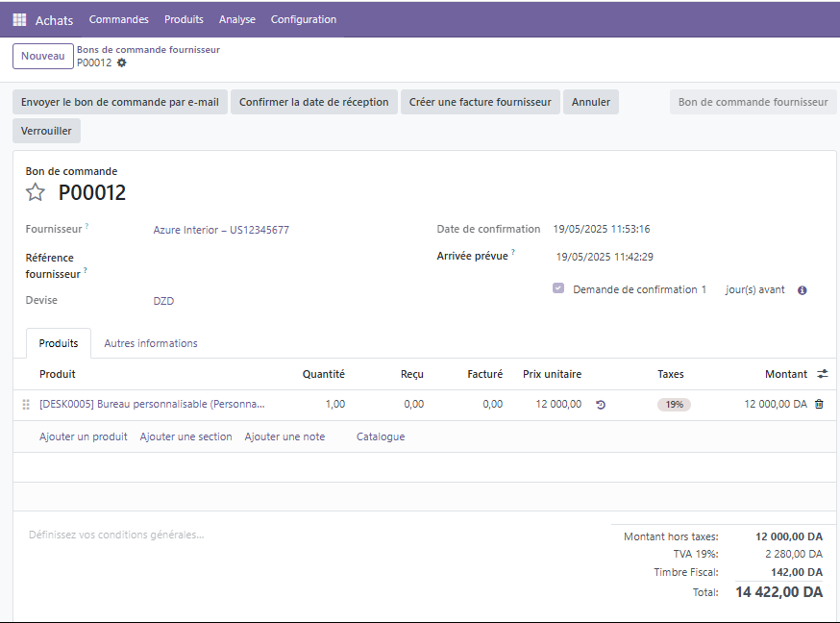Open the Devise field showing DZD
Image resolution: width=840 pixels, height=623 pixels.
click(163, 301)
